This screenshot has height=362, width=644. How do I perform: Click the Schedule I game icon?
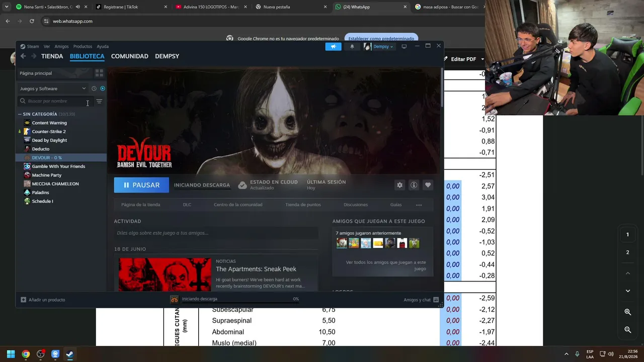coord(27,201)
